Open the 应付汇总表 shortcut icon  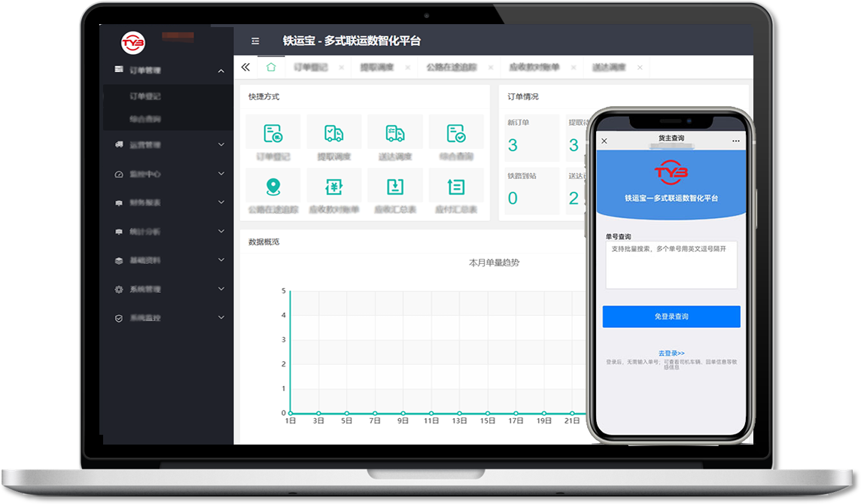[456, 187]
